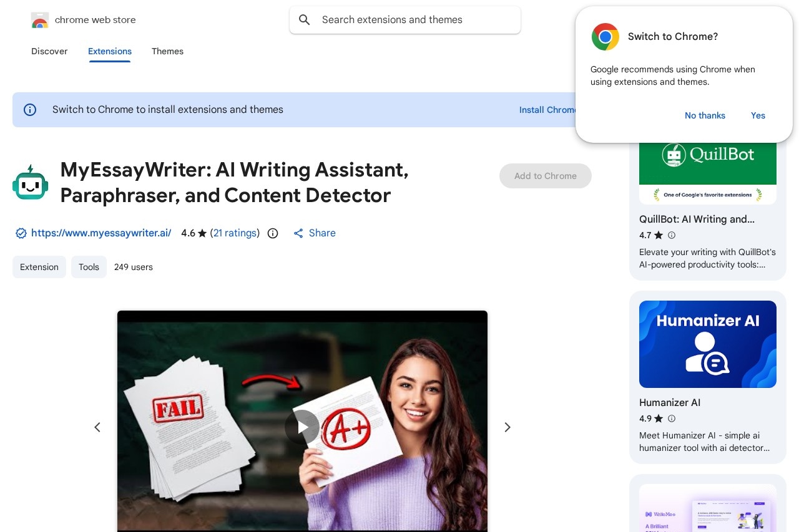Play the extension promo video

(x=302, y=427)
